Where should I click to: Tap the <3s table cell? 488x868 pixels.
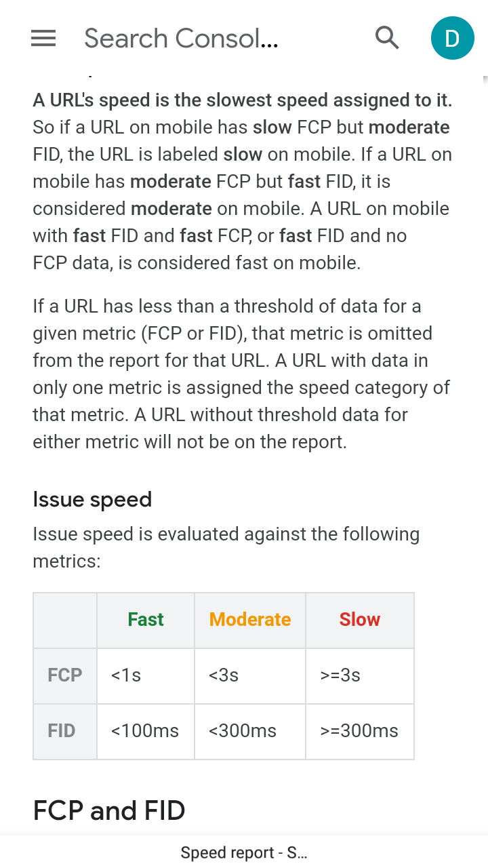[x=250, y=675]
